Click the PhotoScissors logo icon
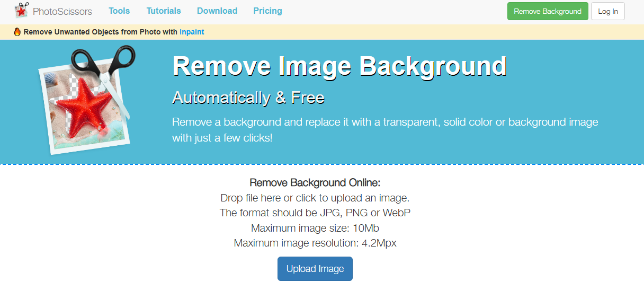Image resolution: width=644 pixels, height=290 pixels. 21,11
